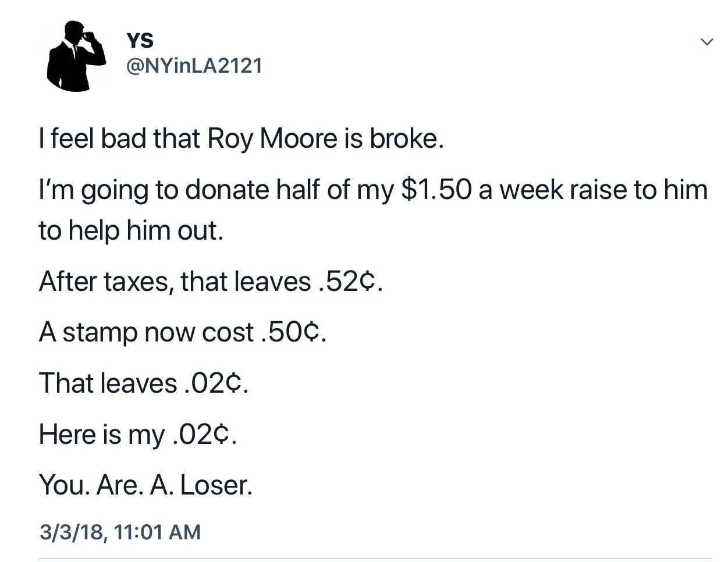The image size is (728, 562).
Task: Click the line "A stamp now cost"
Action: [145, 333]
